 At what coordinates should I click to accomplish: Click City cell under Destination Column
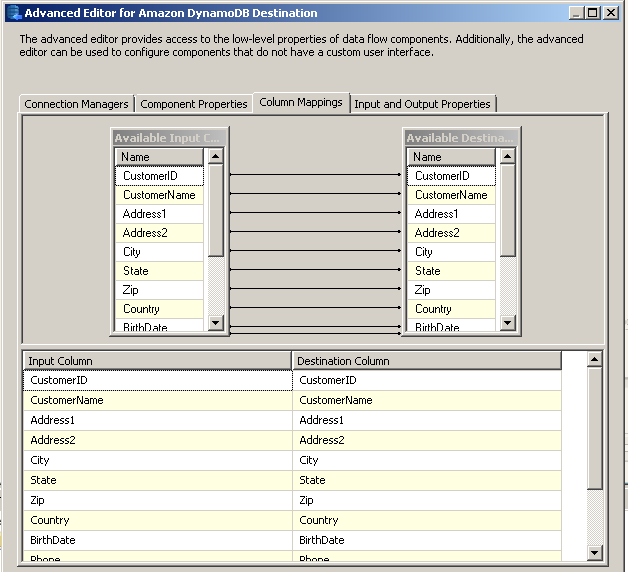(x=427, y=460)
